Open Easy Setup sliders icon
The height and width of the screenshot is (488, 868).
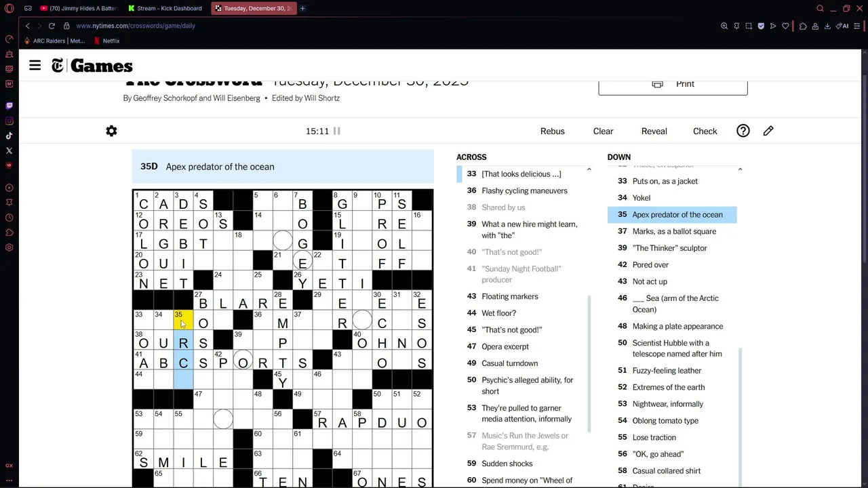click(857, 26)
